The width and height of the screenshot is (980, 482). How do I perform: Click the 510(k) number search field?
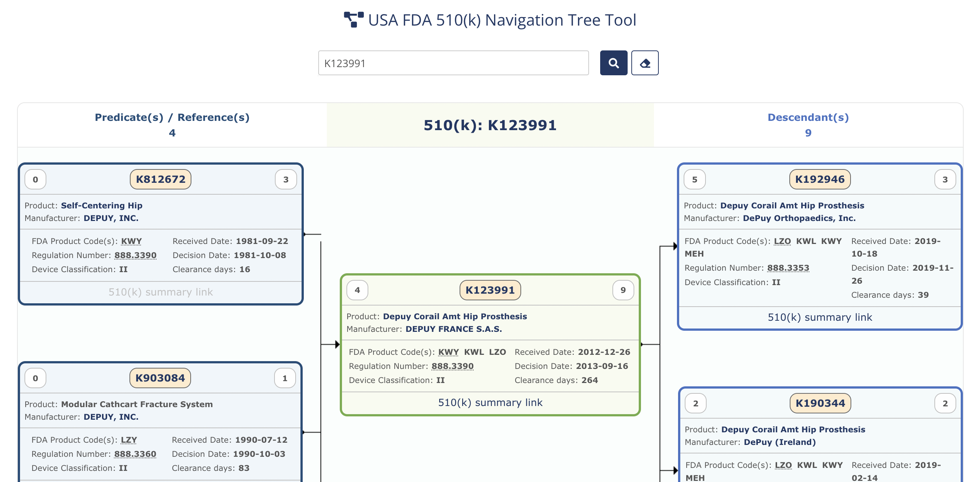tap(453, 63)
